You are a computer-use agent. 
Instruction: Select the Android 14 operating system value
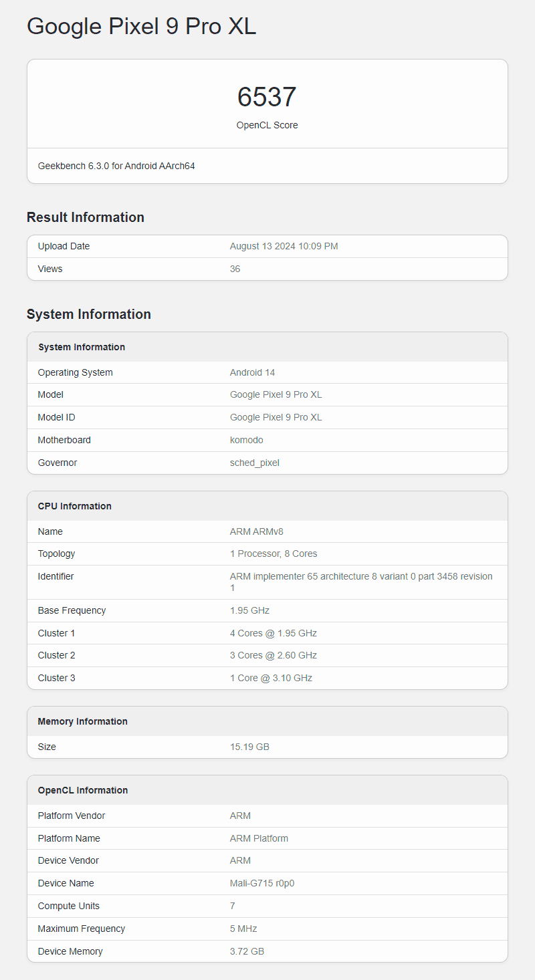point(252,372)
